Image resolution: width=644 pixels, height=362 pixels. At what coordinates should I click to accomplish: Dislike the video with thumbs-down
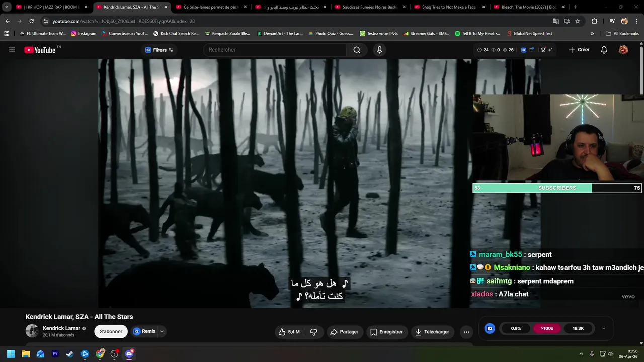point(314,332)
